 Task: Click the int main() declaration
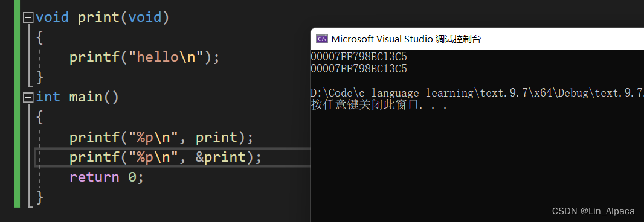point(77,97)
